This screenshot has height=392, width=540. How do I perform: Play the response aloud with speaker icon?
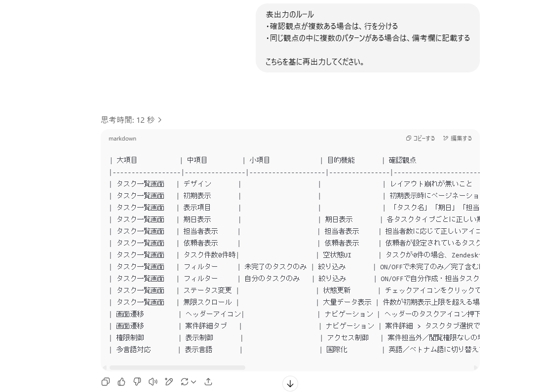(x=153, y=382)
